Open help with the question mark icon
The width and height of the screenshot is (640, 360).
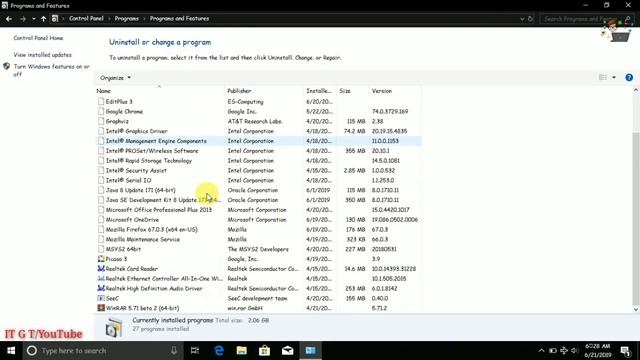click(629, 77)
